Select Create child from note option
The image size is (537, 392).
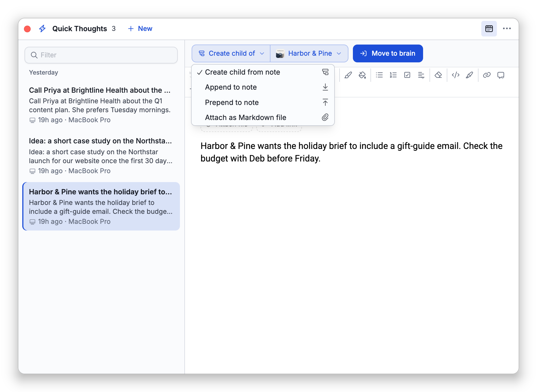pyautogui.click(x=263, y=72)
